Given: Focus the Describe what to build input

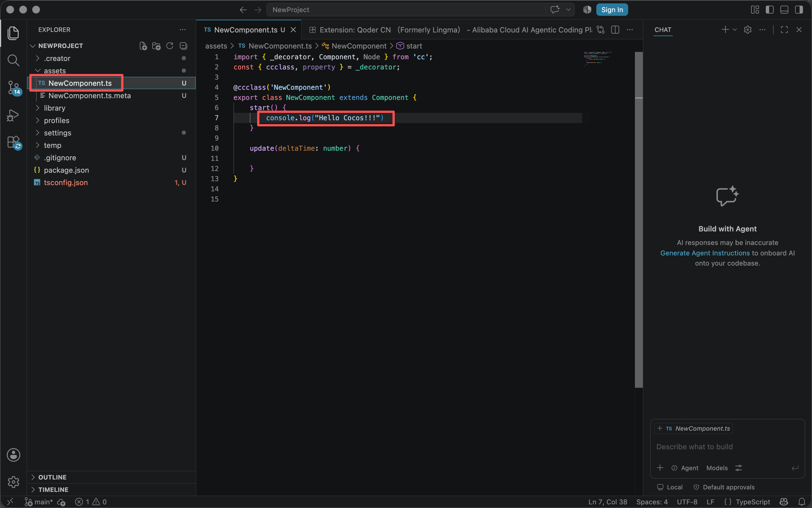Looking at the screenshot, I should [x=727, y=446].
